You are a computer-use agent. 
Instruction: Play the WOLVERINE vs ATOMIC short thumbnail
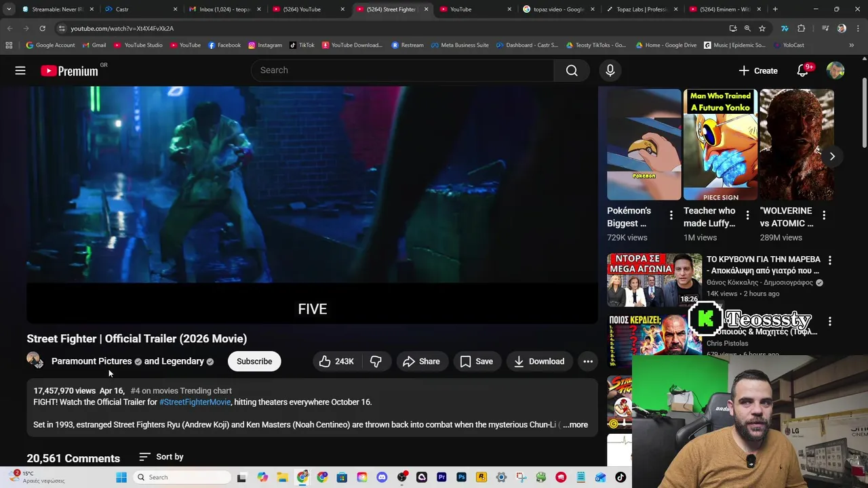pos(796,145)
